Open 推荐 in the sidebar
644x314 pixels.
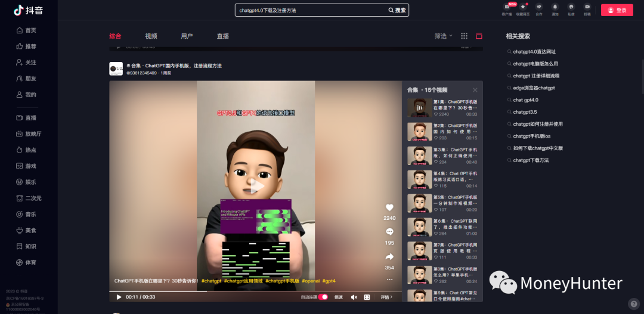click(x=26, y=46)
